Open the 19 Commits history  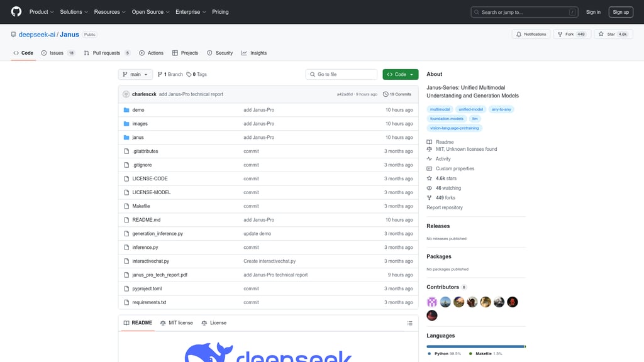pos(397,94)
